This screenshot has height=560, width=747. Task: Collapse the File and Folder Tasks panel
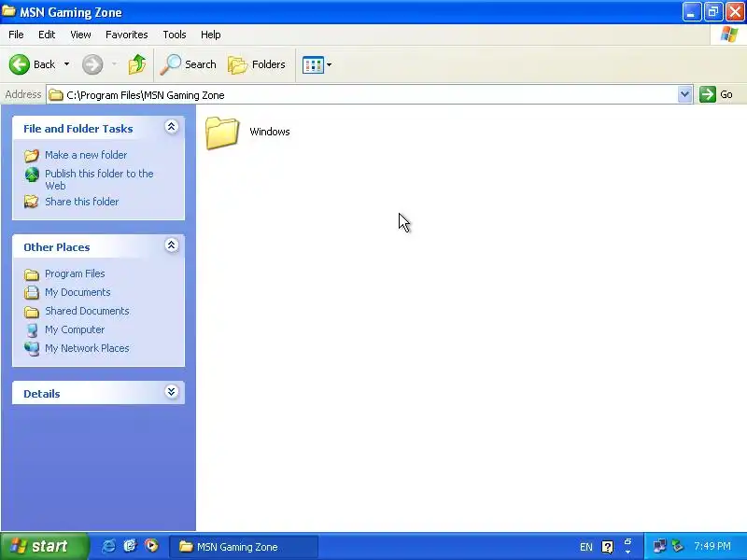pos(172,127)
